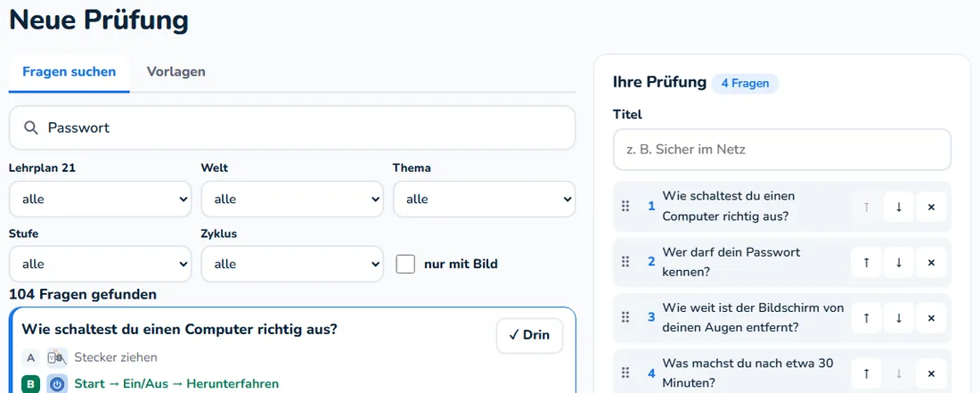
Task: Move question 2 down
Action: pos(899,262)
